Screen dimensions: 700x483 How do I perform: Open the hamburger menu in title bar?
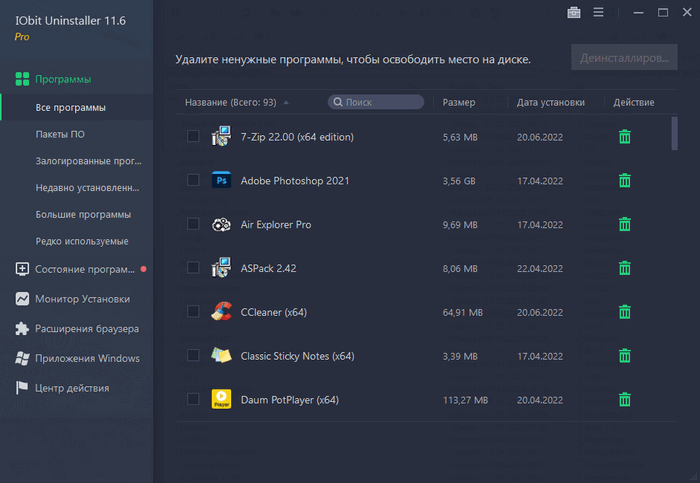pos(598,13)
